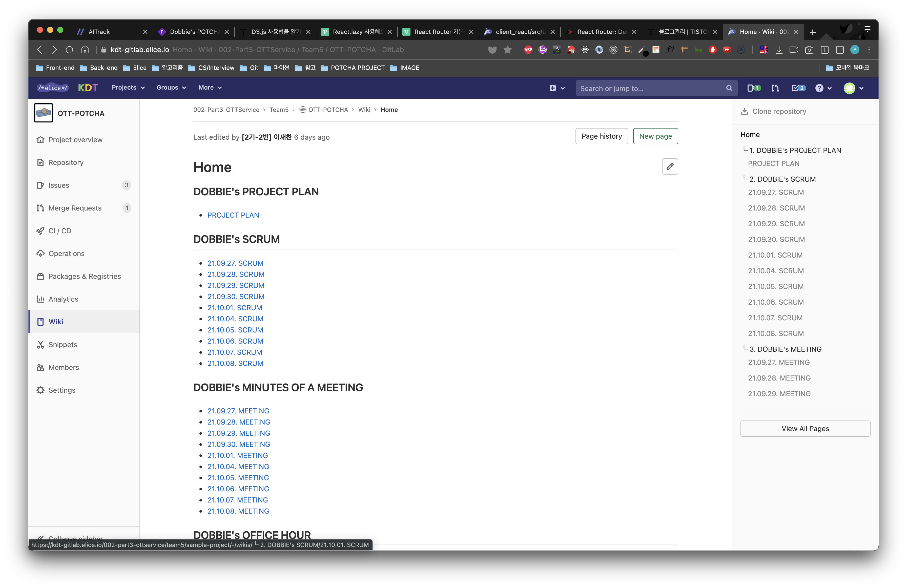Click the browser home icon
Viewport: 907px width, 588px height.
85,50
